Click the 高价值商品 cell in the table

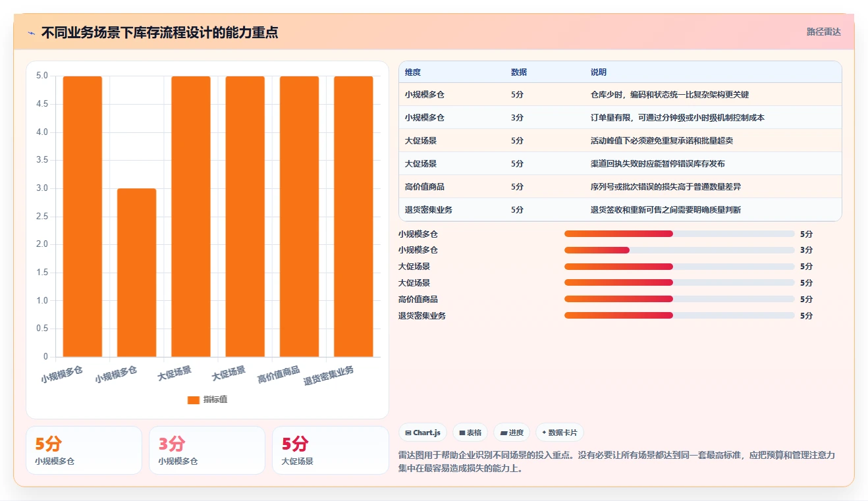point(425,187)
